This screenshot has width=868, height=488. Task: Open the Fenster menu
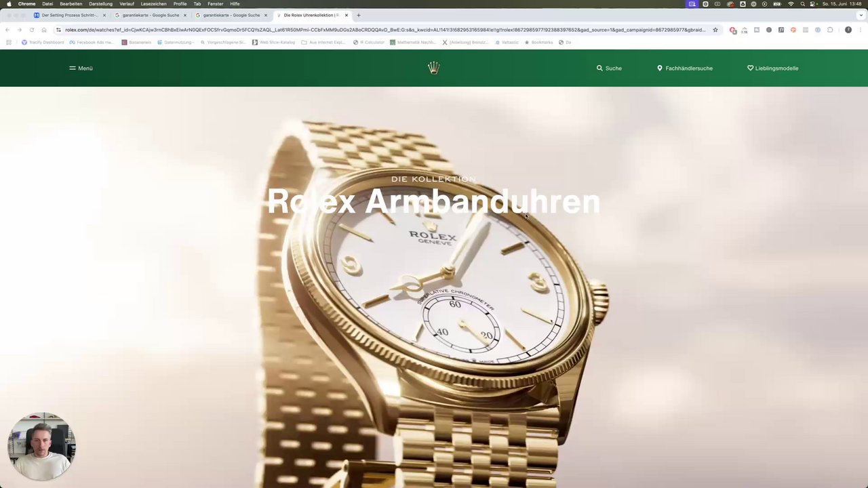pyautogui.click(x=216, y=4)
